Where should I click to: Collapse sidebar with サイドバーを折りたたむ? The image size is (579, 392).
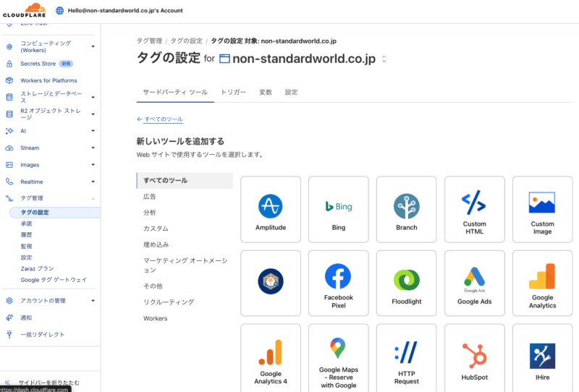(42, 383)
